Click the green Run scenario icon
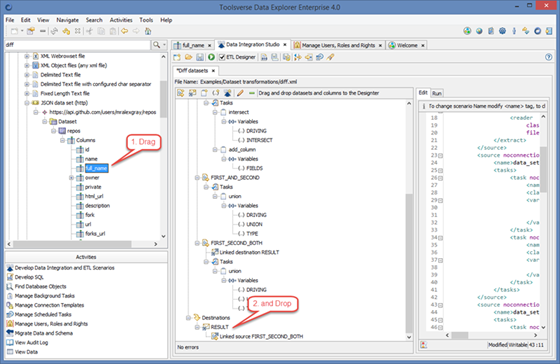The width and height of the screenshot is (560, 364). [x=211, y=57]
